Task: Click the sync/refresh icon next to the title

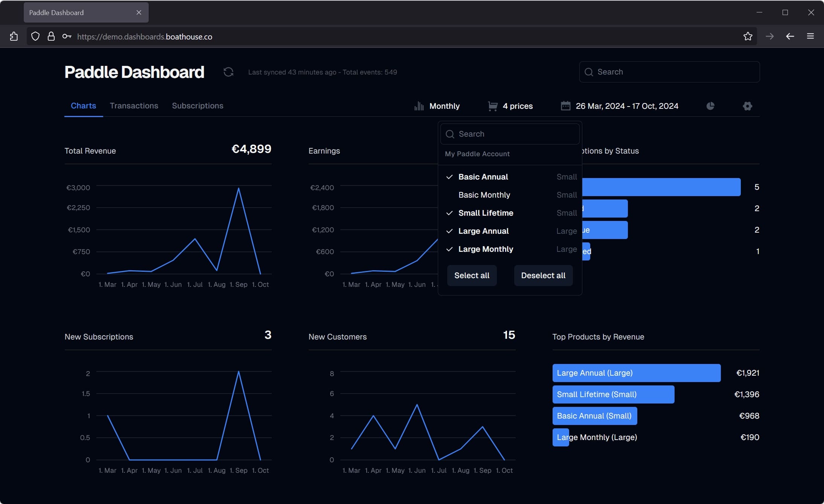Action: tap(228, 72)
